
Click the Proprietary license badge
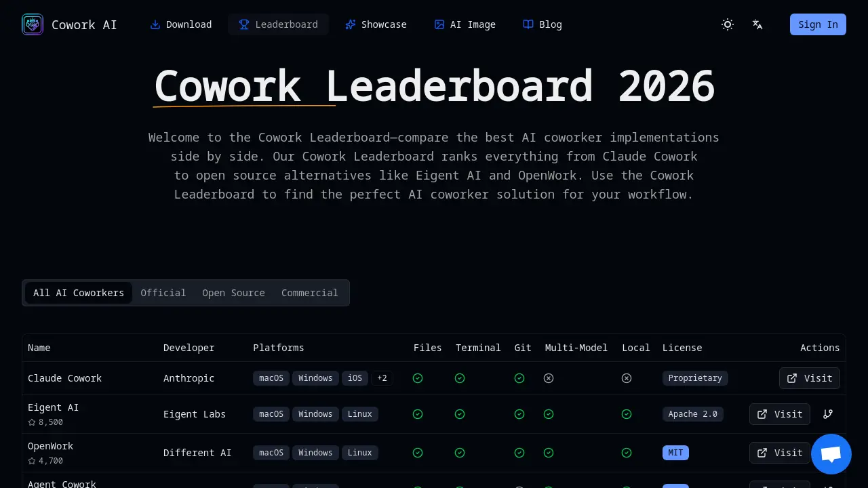click(x=695, y=378)
